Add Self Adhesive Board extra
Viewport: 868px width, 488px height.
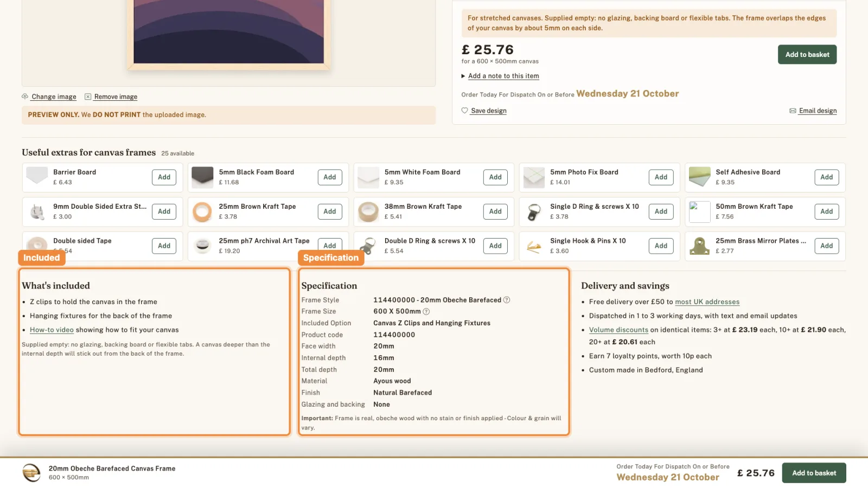pyautogui.click(x=826, y=177)
